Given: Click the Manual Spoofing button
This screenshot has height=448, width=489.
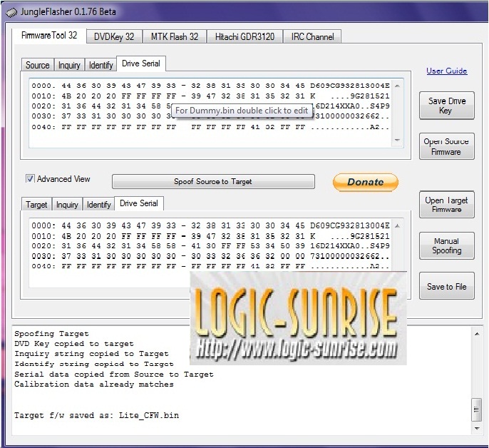Looking at the screenshot, I should 447,245.
